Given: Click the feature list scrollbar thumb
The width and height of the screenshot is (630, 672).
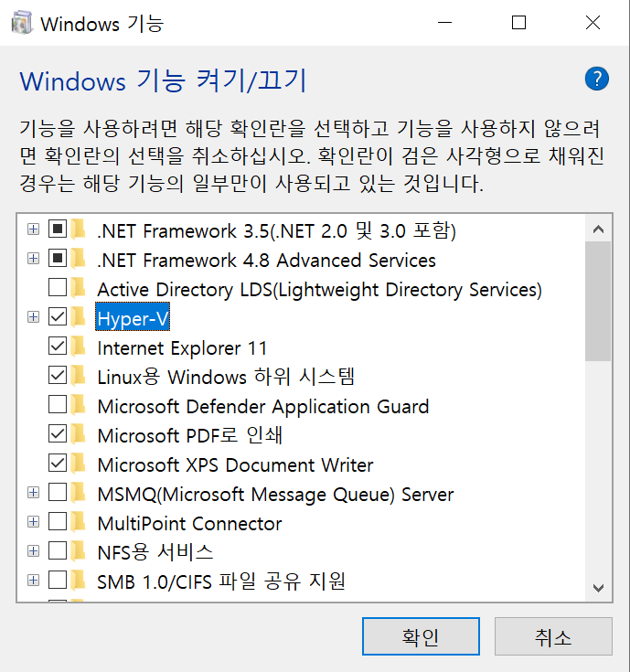Looking at the screenshot, I should 598,302.
